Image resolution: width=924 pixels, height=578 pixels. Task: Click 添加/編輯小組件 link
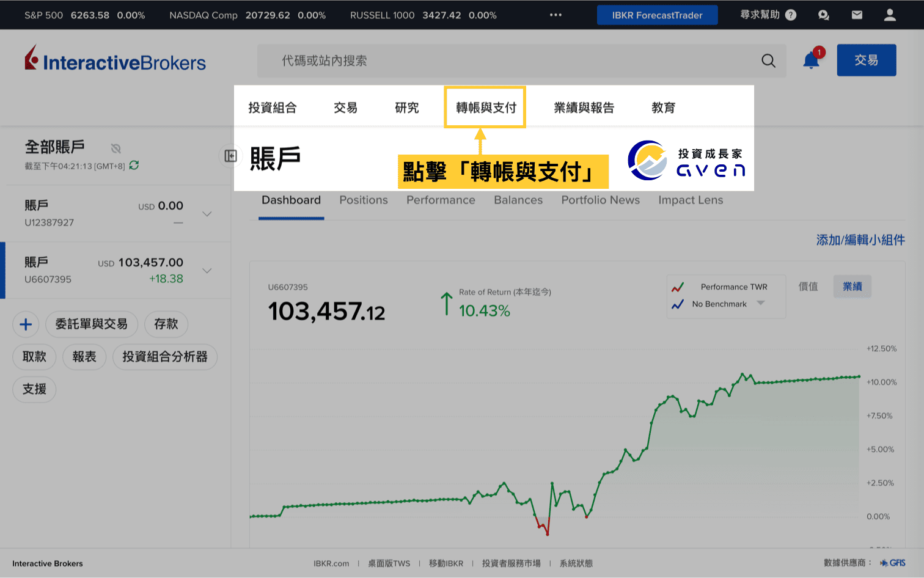pos(860,240)
